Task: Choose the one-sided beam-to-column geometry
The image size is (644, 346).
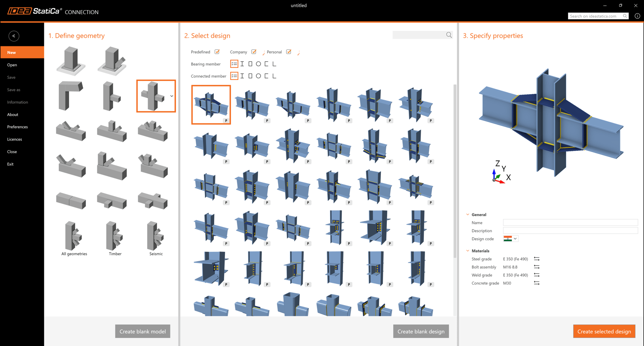Action: point(111,96)
